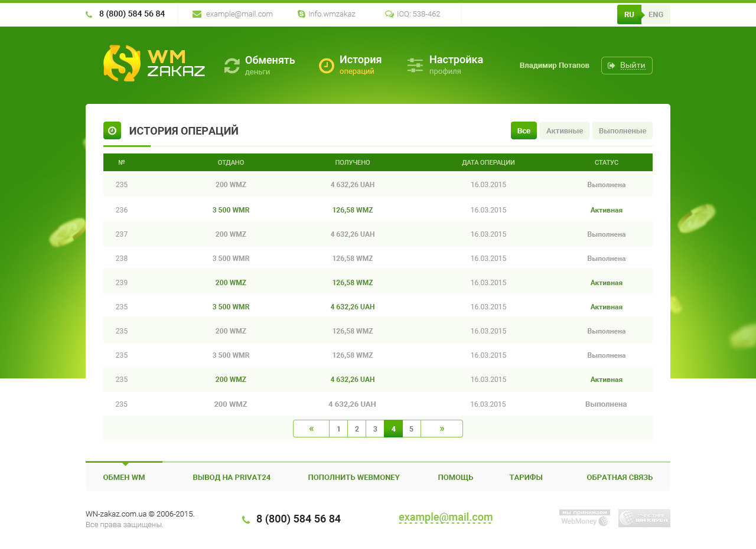Click the sliders icon next to Настройка

pos(415,66)
